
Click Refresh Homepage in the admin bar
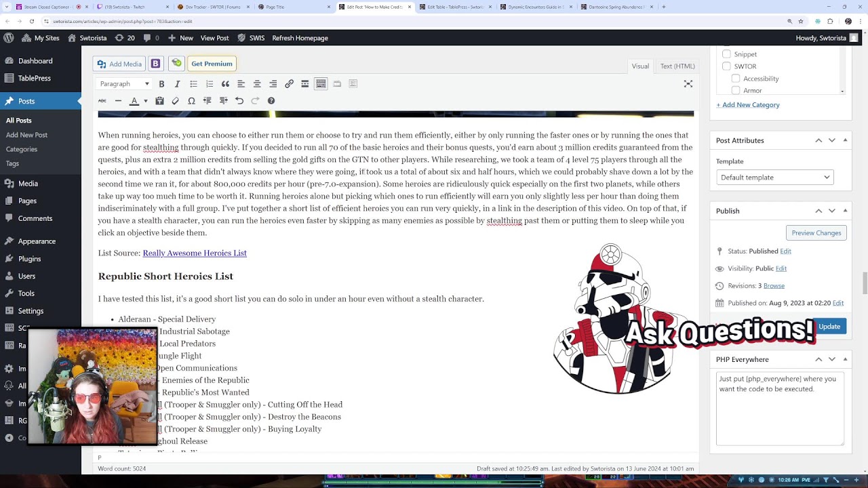[300, 38]
